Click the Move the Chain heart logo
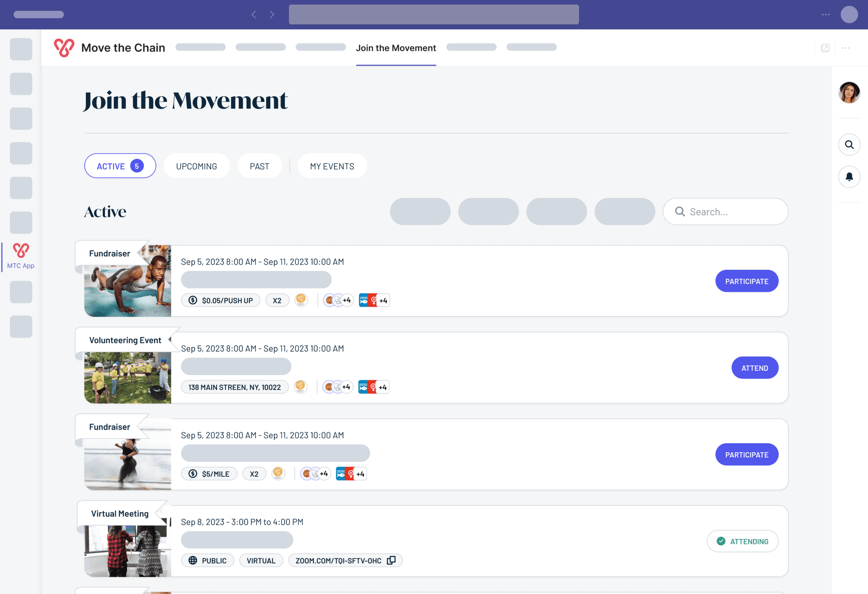The image size is (868, 594). pos(64,48)
